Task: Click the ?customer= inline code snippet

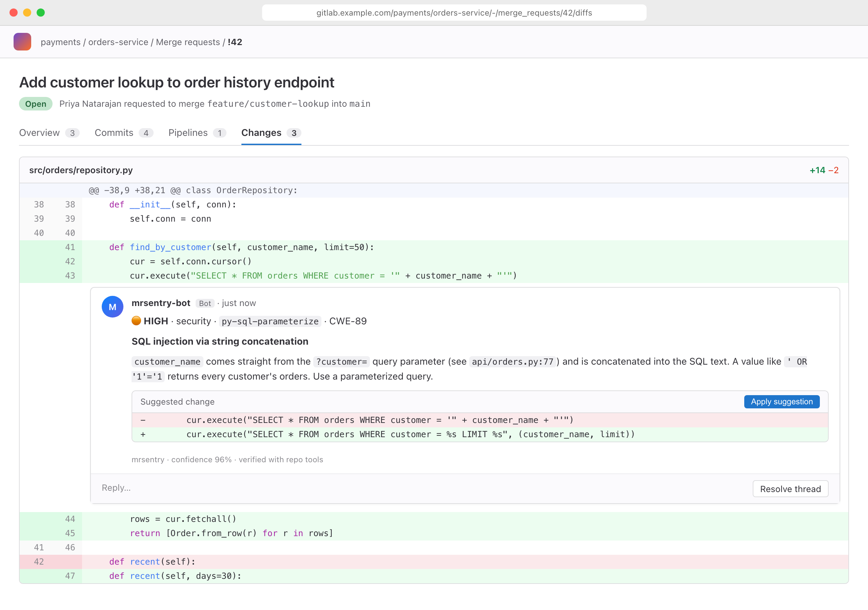Action: (x=341, y=362)
